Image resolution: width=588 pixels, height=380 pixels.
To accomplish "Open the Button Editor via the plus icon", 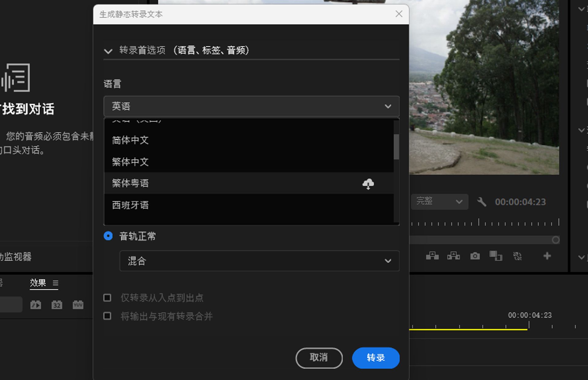I will (547, 256).
